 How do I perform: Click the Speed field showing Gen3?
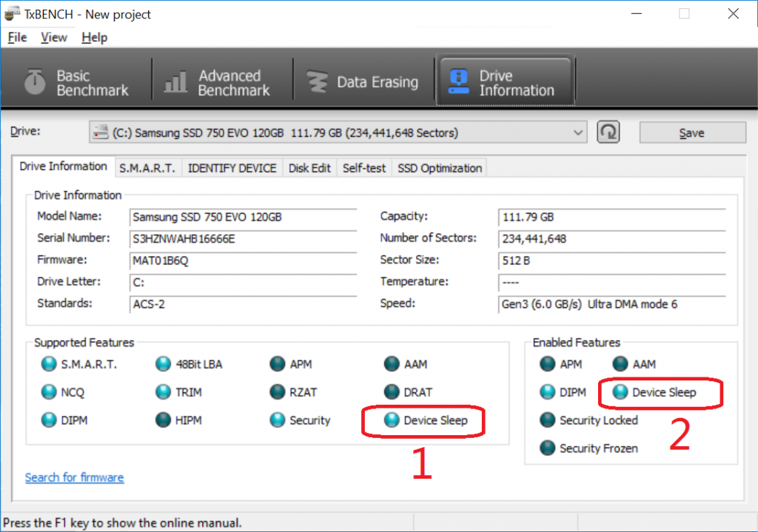[x=612, y=304]
